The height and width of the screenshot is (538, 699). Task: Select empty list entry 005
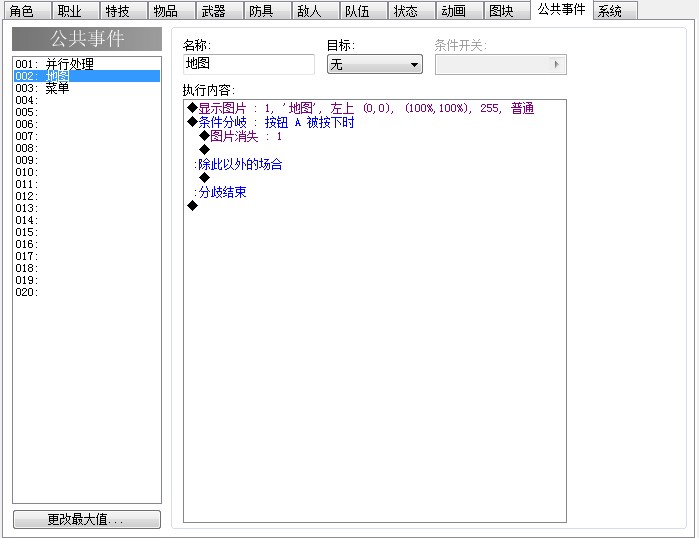tap(87, 112)
